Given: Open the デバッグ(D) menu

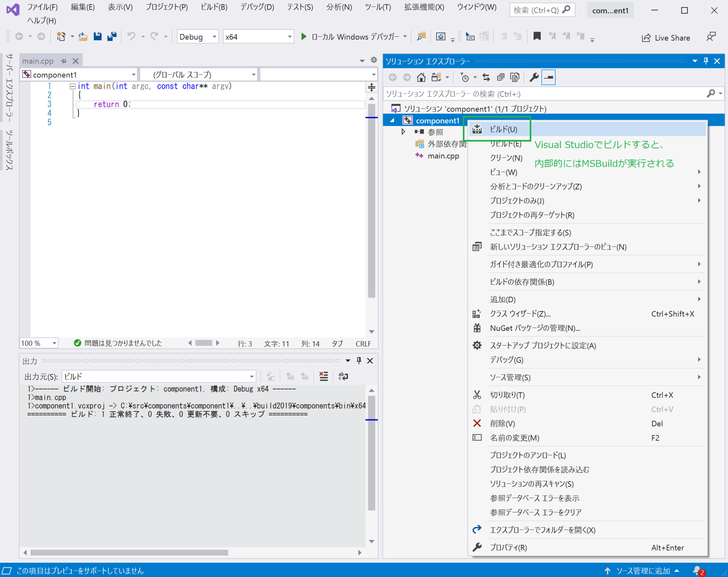Looking at the screenshot, I should pyautogui.click(x=257, y=7).
